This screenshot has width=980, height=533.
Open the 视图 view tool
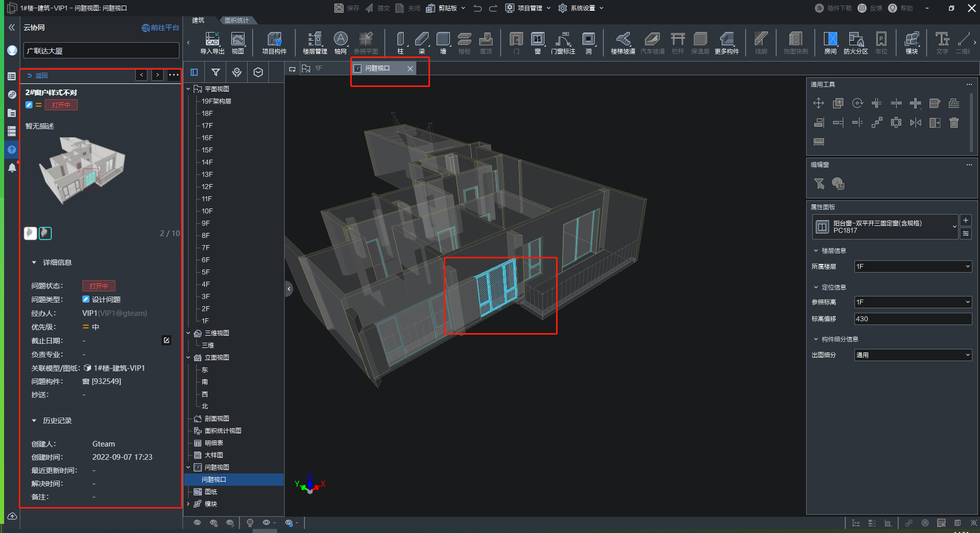tap(238, 43)
